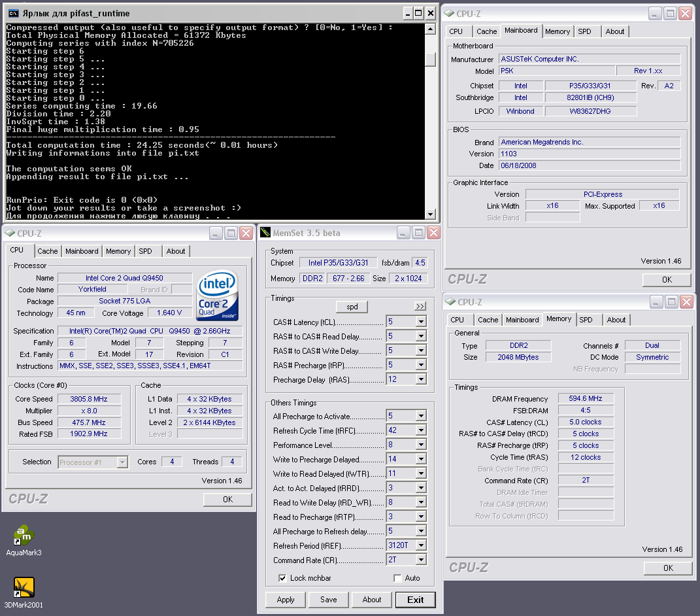
Task: Click Apply in MemSet
Action: coord(285,600)
